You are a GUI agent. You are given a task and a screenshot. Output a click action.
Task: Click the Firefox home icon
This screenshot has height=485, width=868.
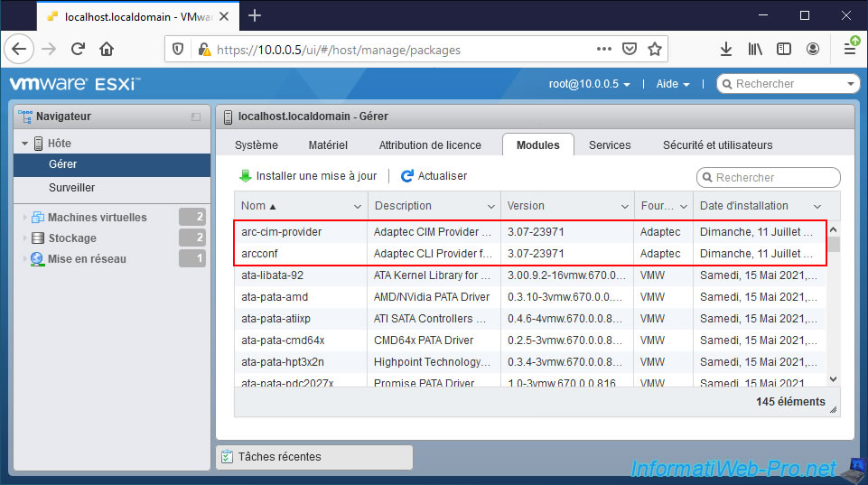[x=107, y=49]
